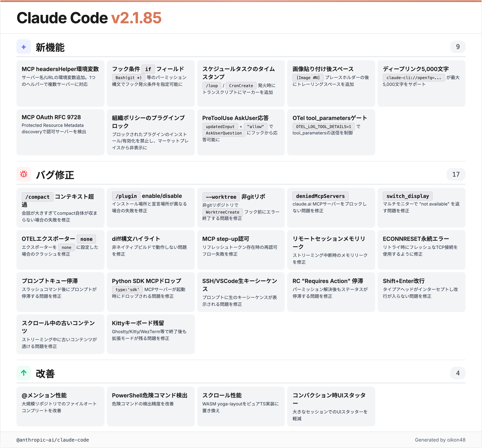Open the "MCP OAuth RFC 9728" card title
Screen dimensions: 482x448
[x=51, y=117]
